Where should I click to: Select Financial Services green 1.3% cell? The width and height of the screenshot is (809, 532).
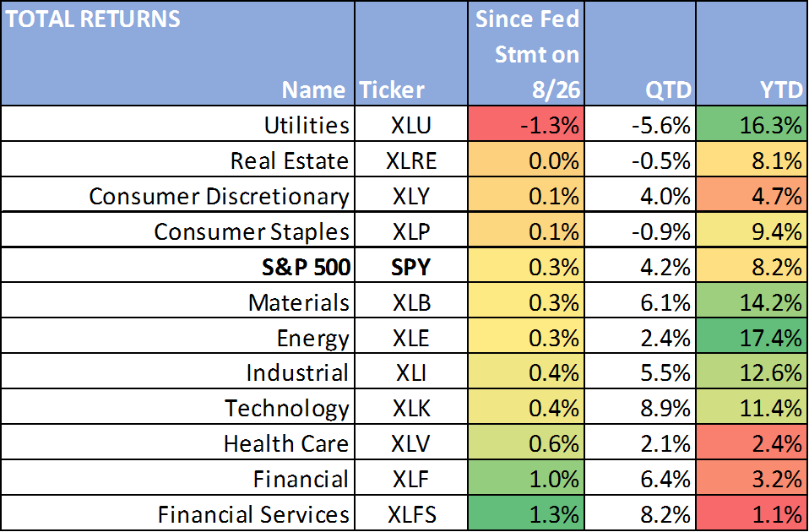coord(526,513)
